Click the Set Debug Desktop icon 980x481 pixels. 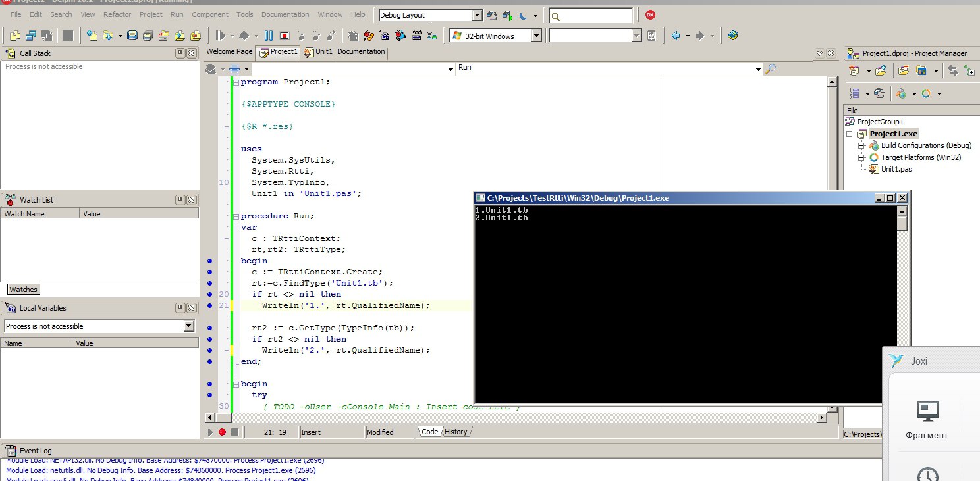507,15
